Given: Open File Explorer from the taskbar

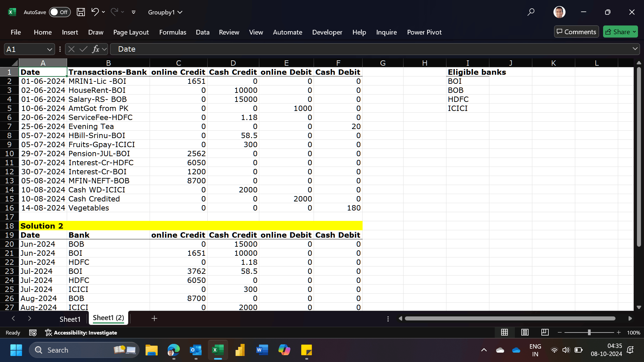Looking at the screenshot, I should [x=152, y=350].
